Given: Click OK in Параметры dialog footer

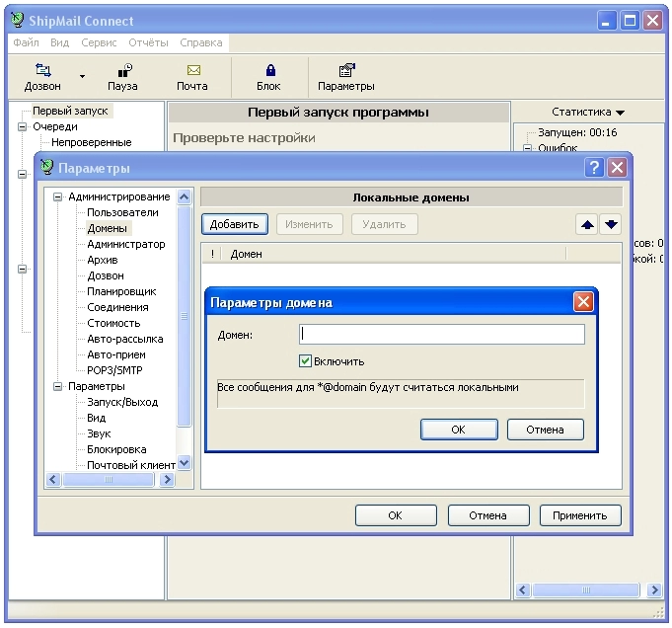Looking at the screenshot, I should click(396, 515).
